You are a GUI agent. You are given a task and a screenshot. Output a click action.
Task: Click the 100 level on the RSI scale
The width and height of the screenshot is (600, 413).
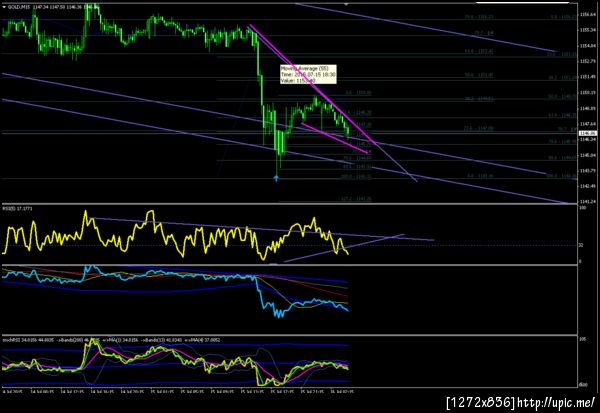click(x=583, y=208)
